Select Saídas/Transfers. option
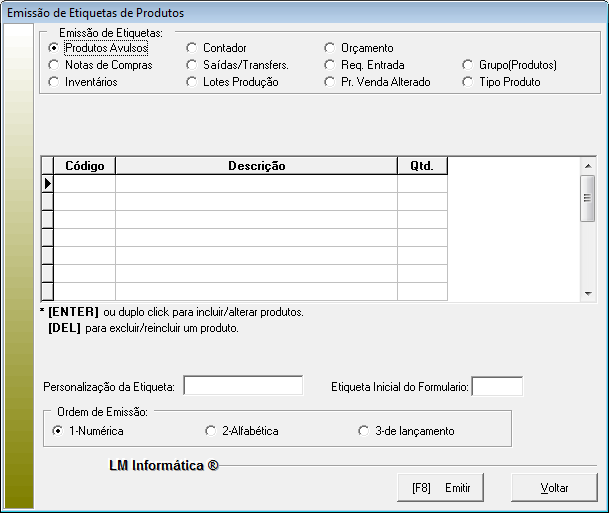 click(x=192, y=65)
